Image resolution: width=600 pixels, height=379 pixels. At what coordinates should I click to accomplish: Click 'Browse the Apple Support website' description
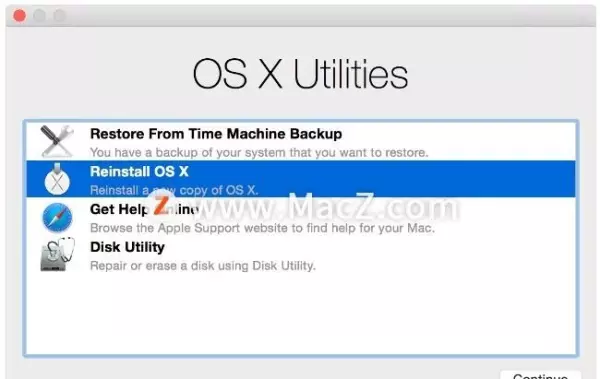[262, 228]
